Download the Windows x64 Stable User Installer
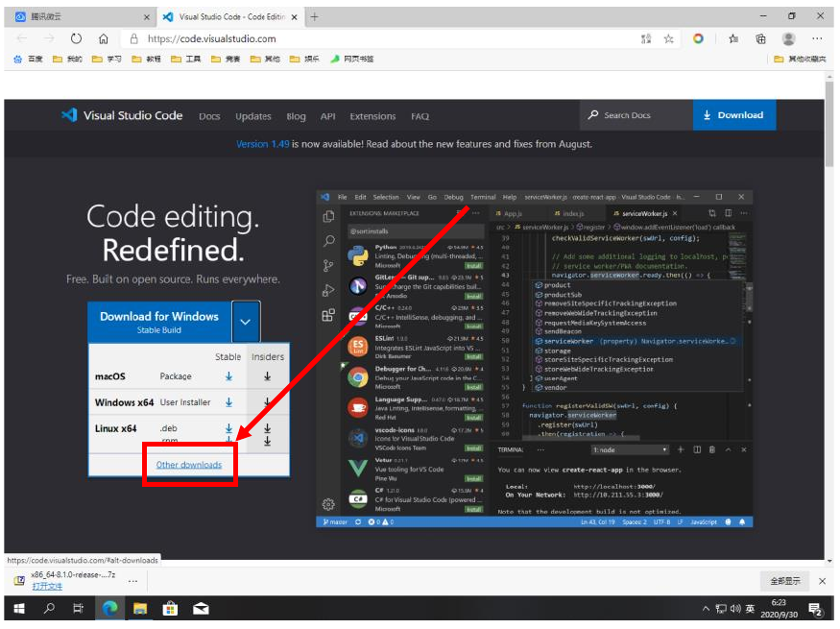840x629 pixels. click(228, 402)
